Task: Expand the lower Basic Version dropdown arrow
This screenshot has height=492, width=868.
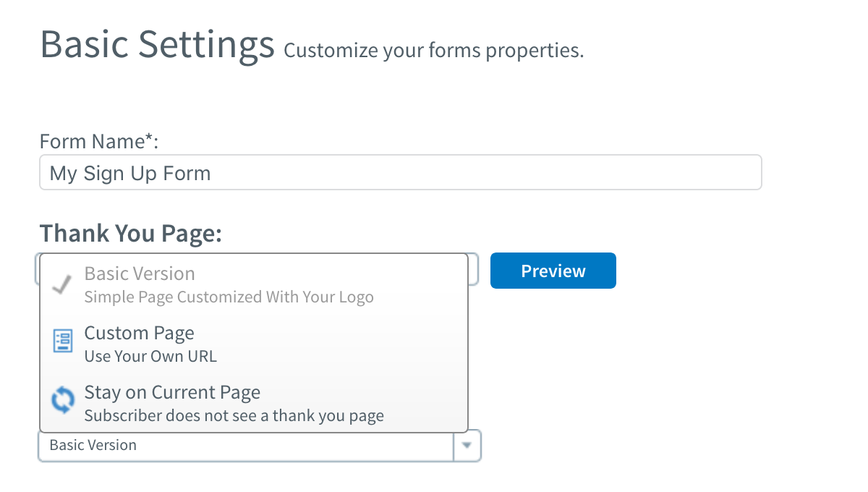Action: point(467,446)
